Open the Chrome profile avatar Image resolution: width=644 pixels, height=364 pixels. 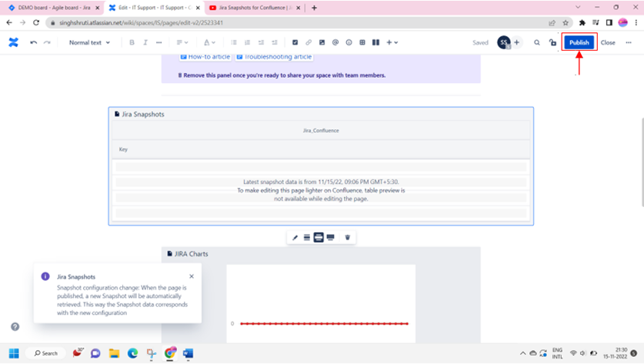coord(622,22)
